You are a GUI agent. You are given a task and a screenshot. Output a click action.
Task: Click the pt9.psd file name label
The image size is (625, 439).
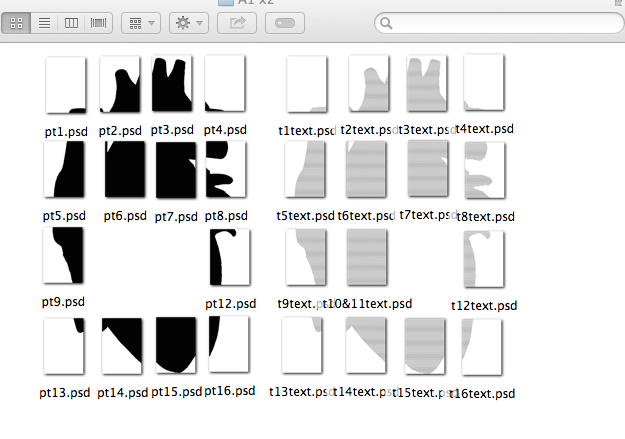(63, 302)
